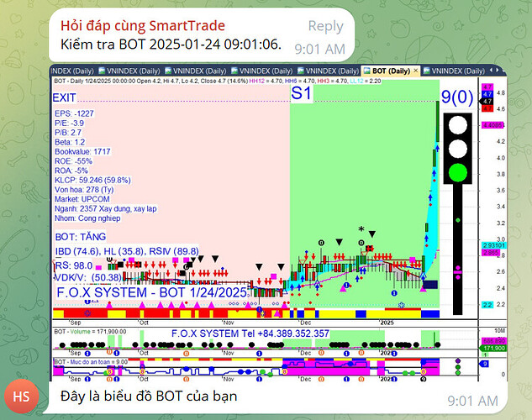Select the VNINDEX (Daily) tab right of BOT tab
This screenshot has width=532, height=420.
click(x=454, y=71)
